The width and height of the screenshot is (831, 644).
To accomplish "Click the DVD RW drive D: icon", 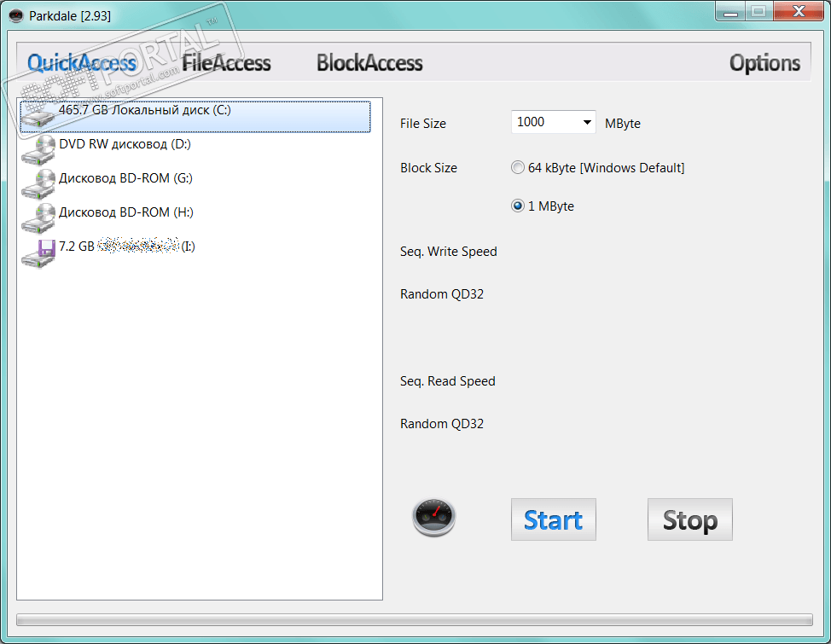I will tap(38, 150).
